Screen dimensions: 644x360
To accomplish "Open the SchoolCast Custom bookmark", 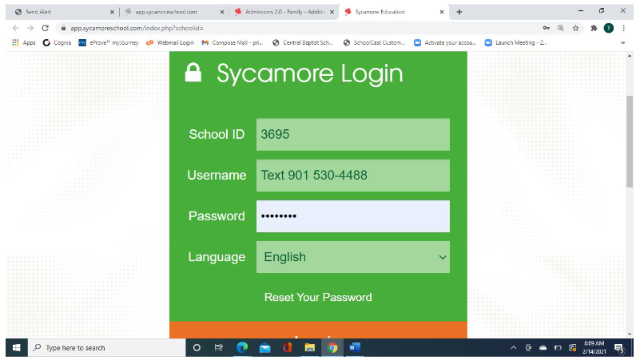I will [374, 42].
